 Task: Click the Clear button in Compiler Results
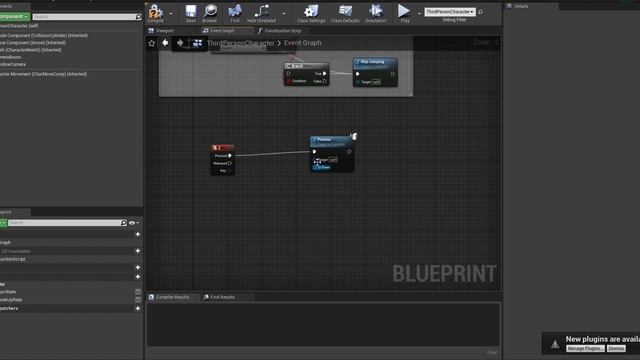[492, 352]
